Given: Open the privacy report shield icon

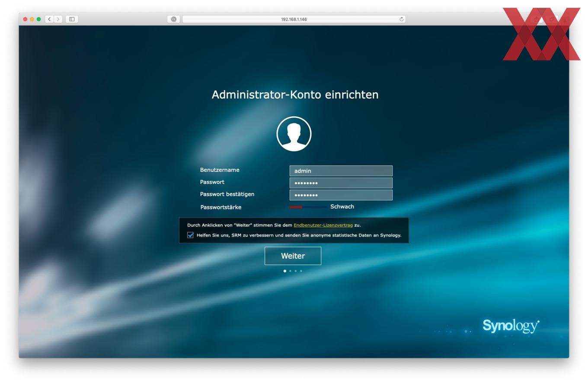Looking at the screenshot, I should click(x=173, y=19).
